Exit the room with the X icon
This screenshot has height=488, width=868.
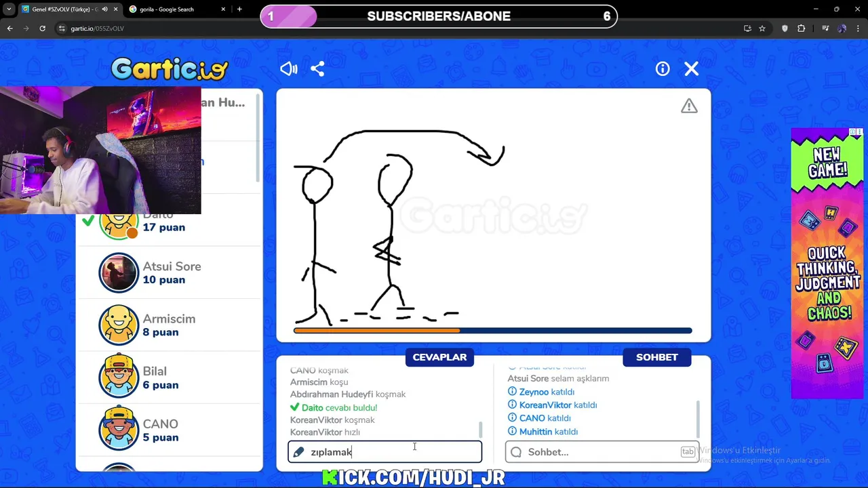[x=691, y=69]
